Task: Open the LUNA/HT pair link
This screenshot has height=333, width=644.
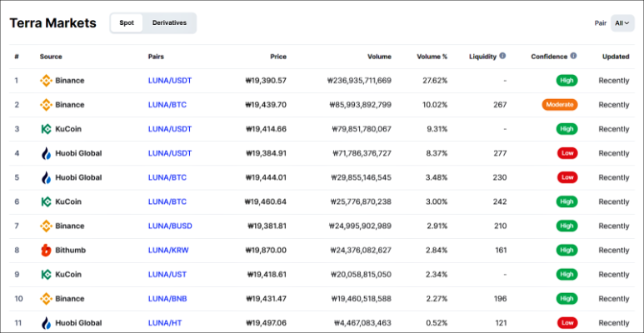Action: point(165,323)
